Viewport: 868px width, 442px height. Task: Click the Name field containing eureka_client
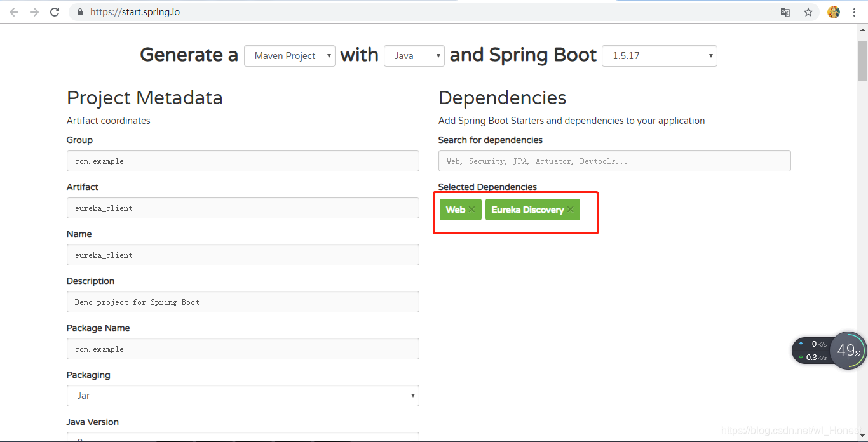(x=243, y=255)
